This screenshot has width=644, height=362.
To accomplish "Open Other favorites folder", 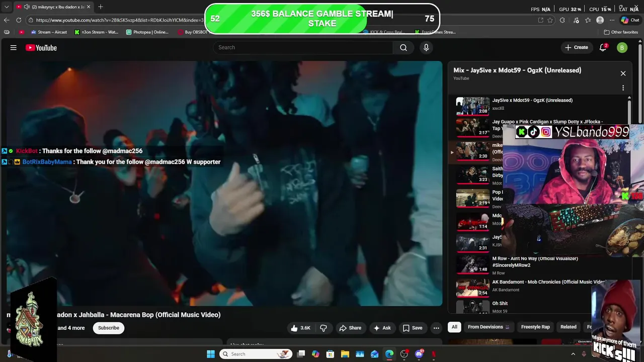I will tap(621, 32).
